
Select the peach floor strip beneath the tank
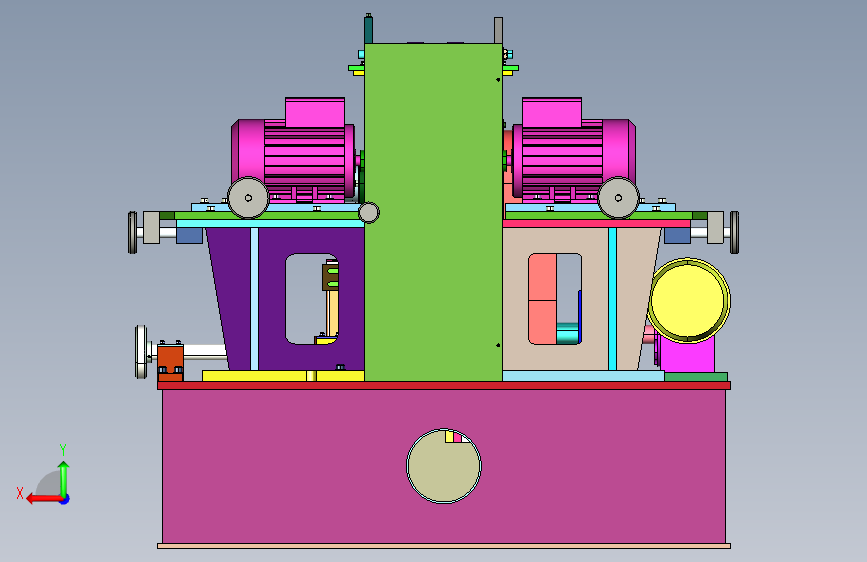tap(444, 546)
